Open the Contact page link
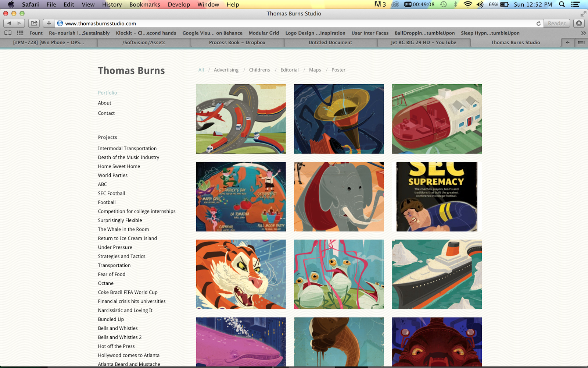 pos(106,113)
